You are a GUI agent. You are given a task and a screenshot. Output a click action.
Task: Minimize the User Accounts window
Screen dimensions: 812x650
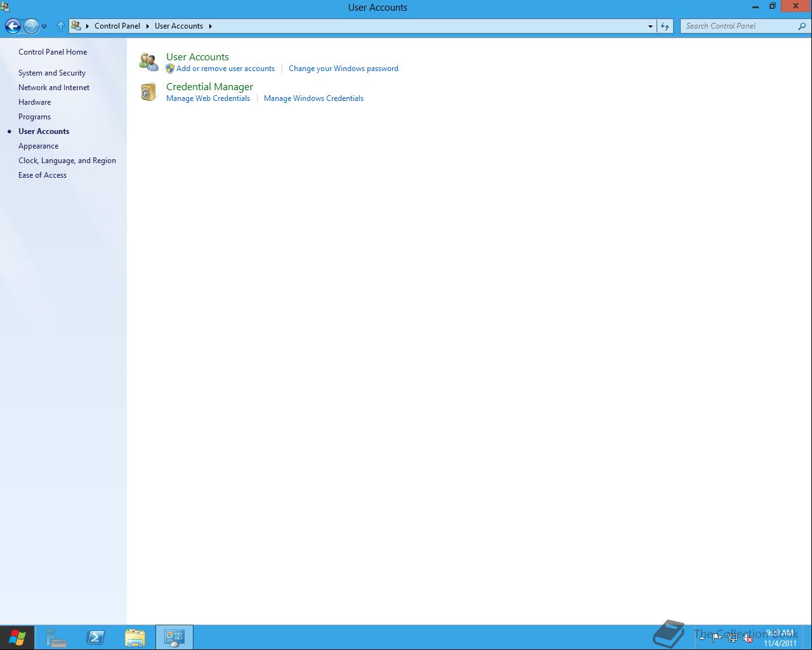756,6
